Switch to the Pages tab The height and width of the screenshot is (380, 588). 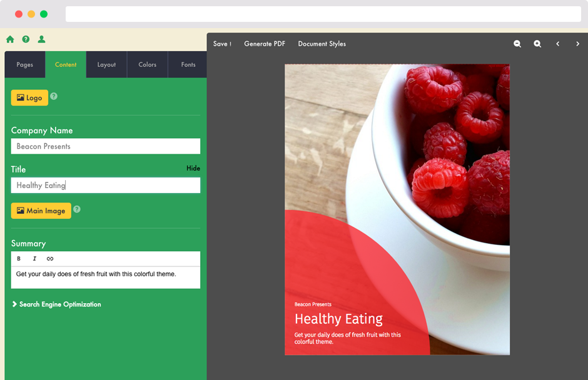(25, 64)
